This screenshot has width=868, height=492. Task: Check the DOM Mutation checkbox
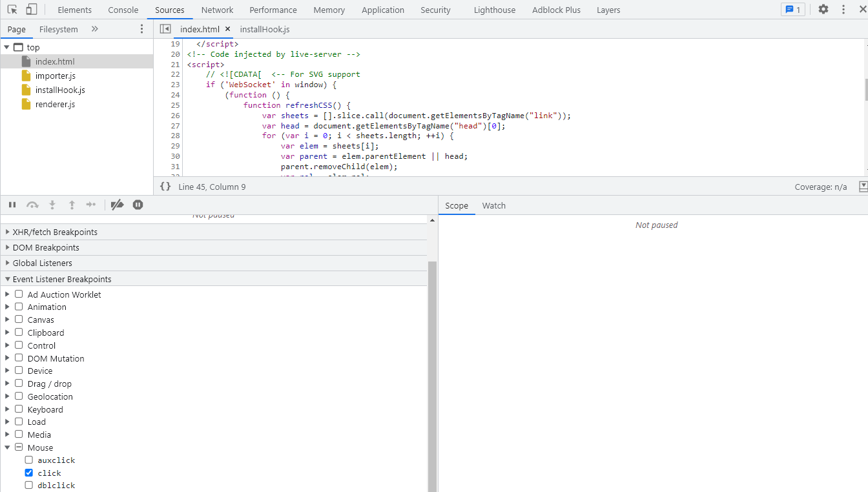pyautogui.click(x=19, y=358)
